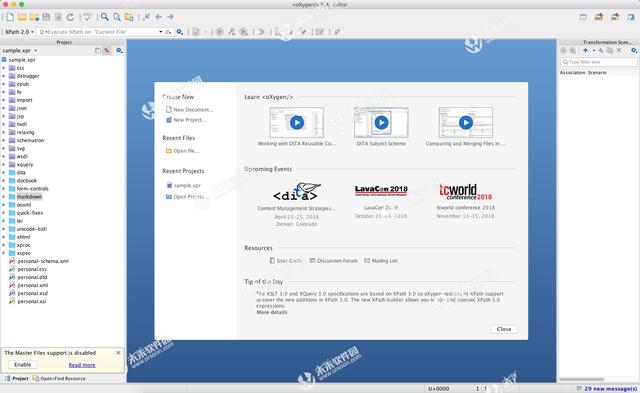Screen dimensions: 640x393
Task: Click the Back arrow toolbar icon
Action: [x=158, y=17]
